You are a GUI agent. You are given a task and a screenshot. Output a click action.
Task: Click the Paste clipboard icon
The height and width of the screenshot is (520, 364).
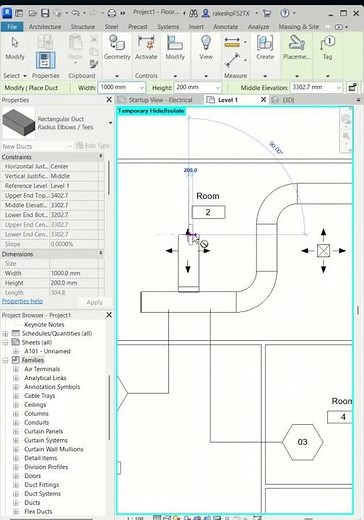(75, 43)
